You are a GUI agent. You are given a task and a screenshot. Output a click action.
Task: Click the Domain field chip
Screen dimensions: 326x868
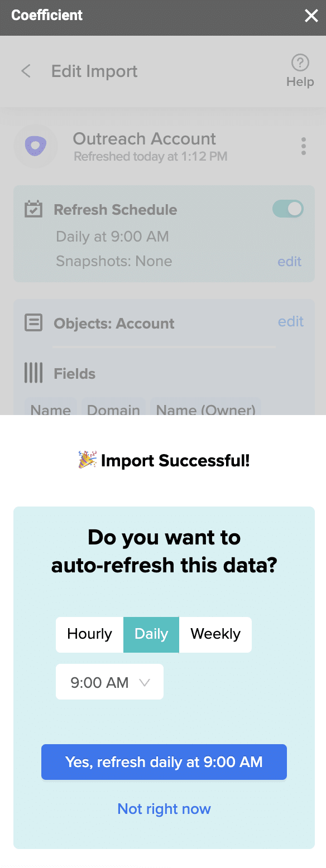pyautogui.click(x=114, y=407)
